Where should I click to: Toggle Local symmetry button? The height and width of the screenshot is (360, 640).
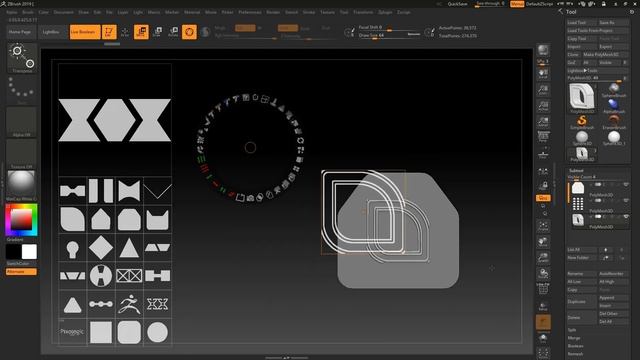543,170
